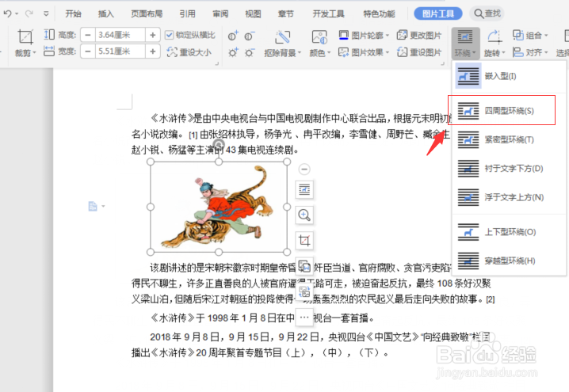Click the 抠除背景 remove background tool
The width and height of the screenshot is (569, 392).
(x=283, y=44)
